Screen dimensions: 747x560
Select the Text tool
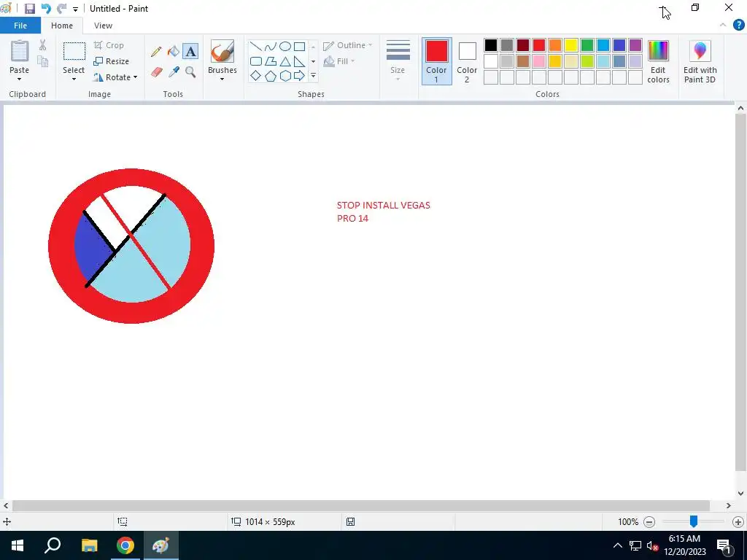click(x=190, y=52)
